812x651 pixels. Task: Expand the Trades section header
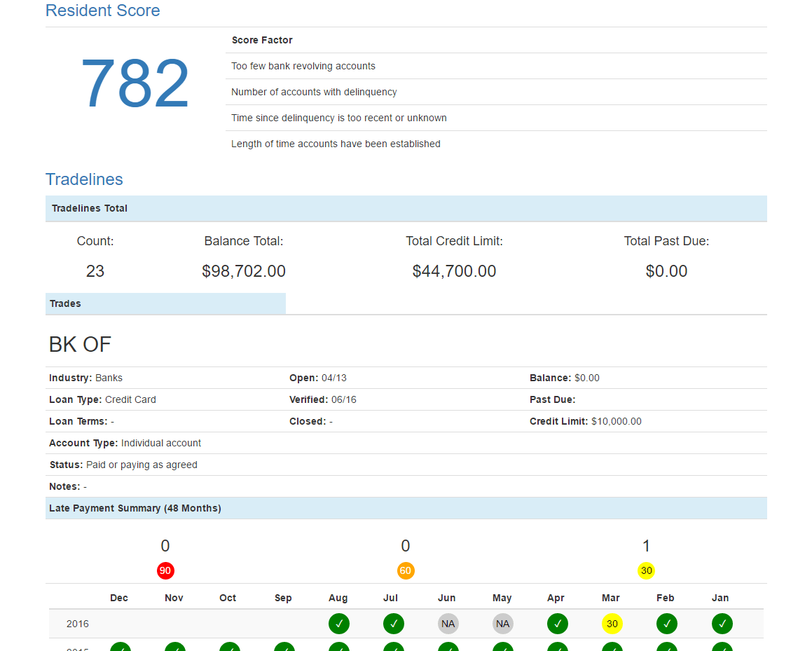pyautogui.click(x=65, y=303)
